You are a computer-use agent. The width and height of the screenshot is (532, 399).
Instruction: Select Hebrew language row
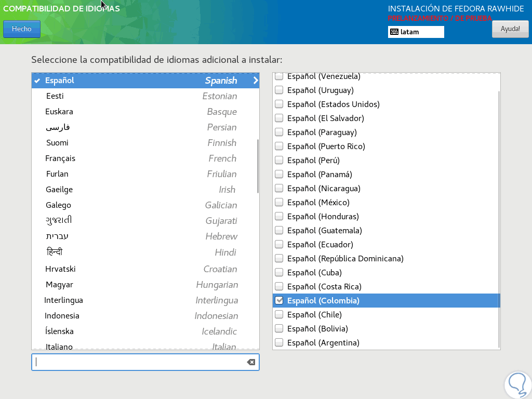(145, 236)
